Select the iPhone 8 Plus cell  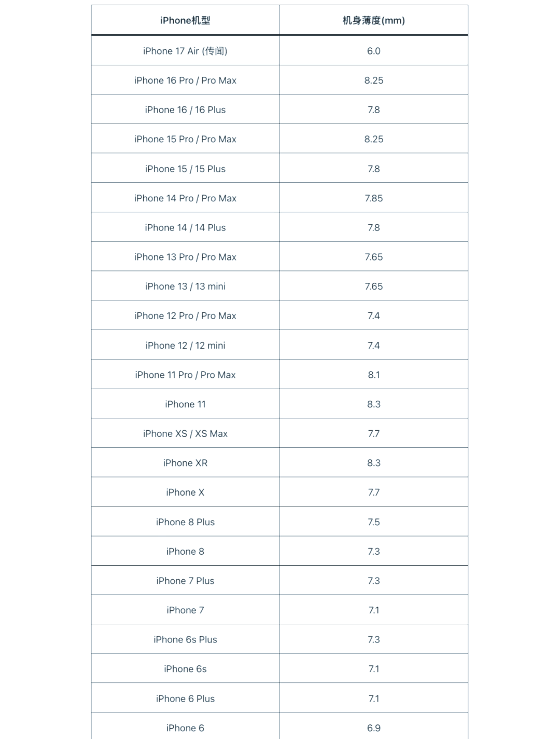tap(185, 522)
